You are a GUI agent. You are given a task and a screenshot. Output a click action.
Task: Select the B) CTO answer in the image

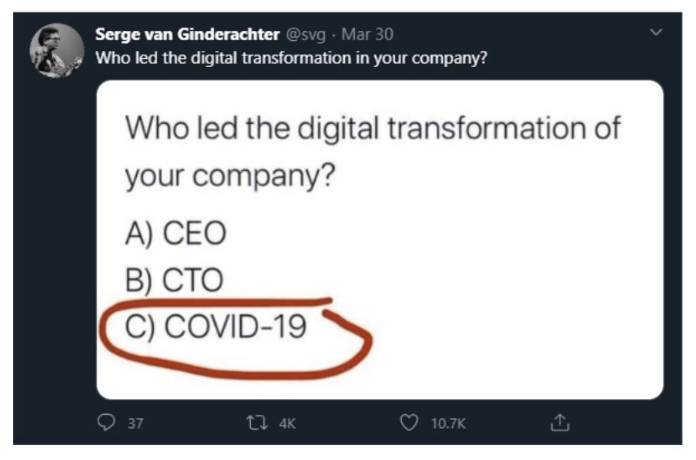174,280
